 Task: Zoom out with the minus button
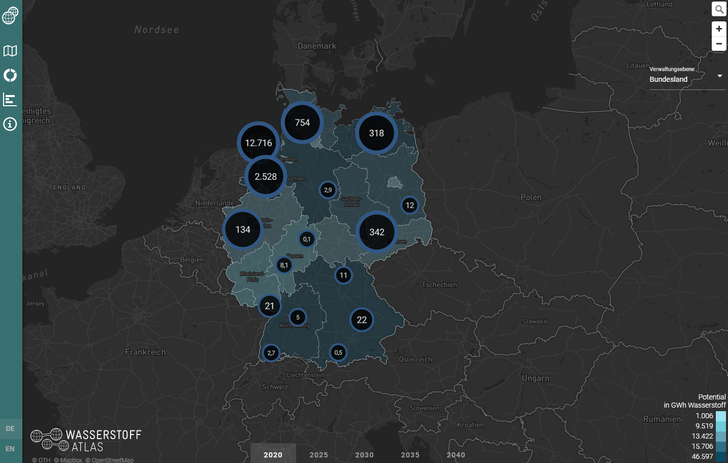(718, 44)
